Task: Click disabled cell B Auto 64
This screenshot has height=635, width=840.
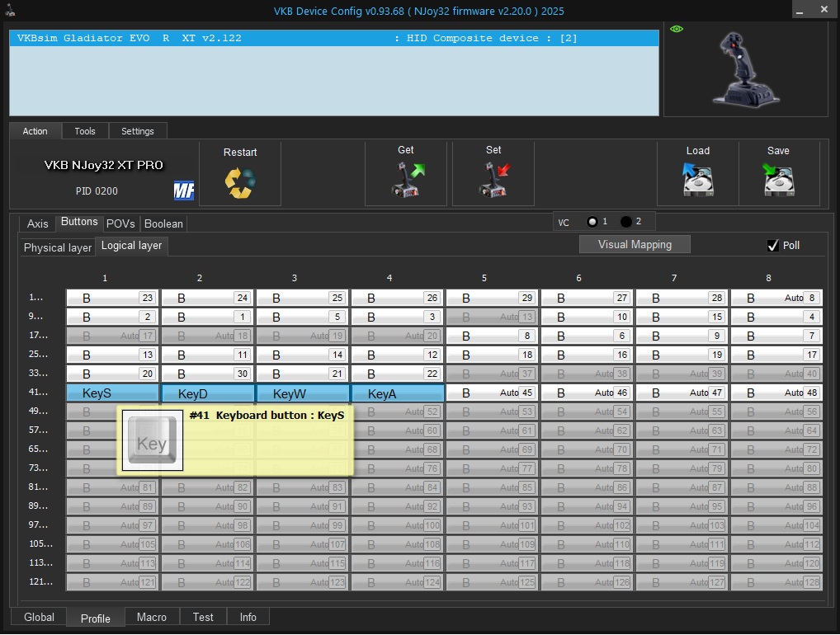Action: [x=776, y=430]
